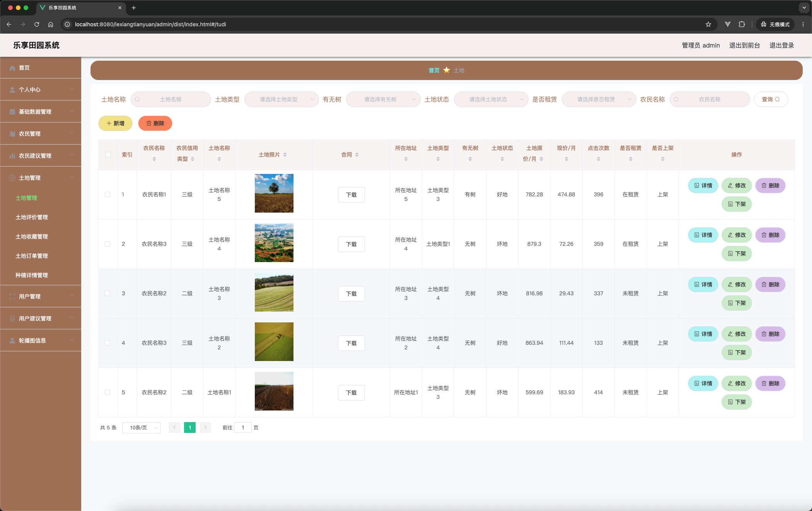The width and height of the screenshot is (812, 511).
Task: Click 下架 button for row 5
Action: 737,402
